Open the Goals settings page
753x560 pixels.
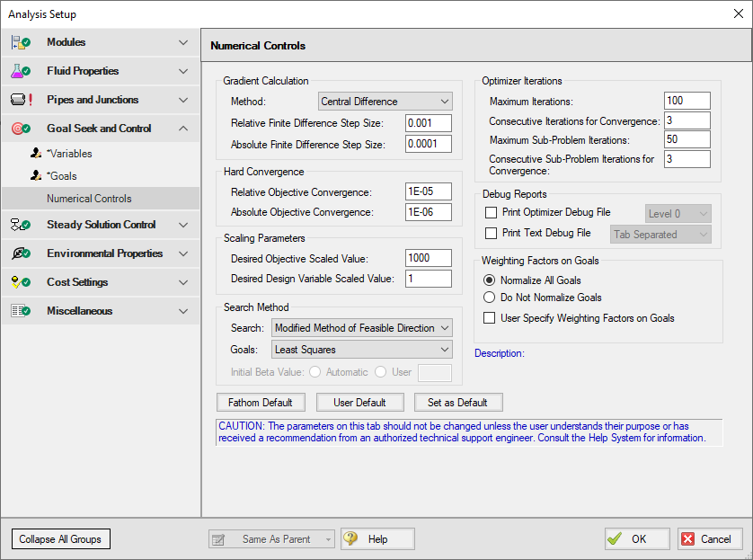63,176
